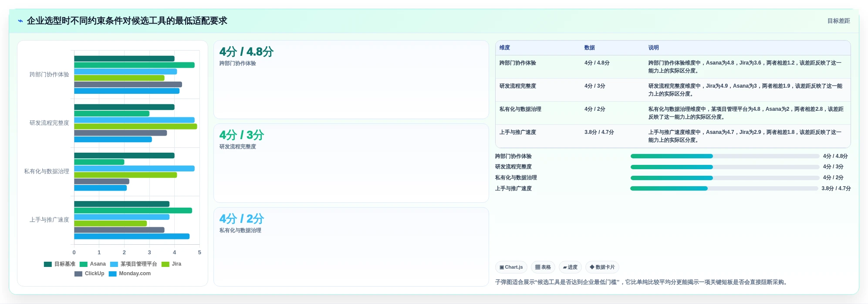The height and width of the screenshot is (304, 868).
Task: Select the 4分 / 2分 私有化与数据治理 data card
Action: point(351,247)
